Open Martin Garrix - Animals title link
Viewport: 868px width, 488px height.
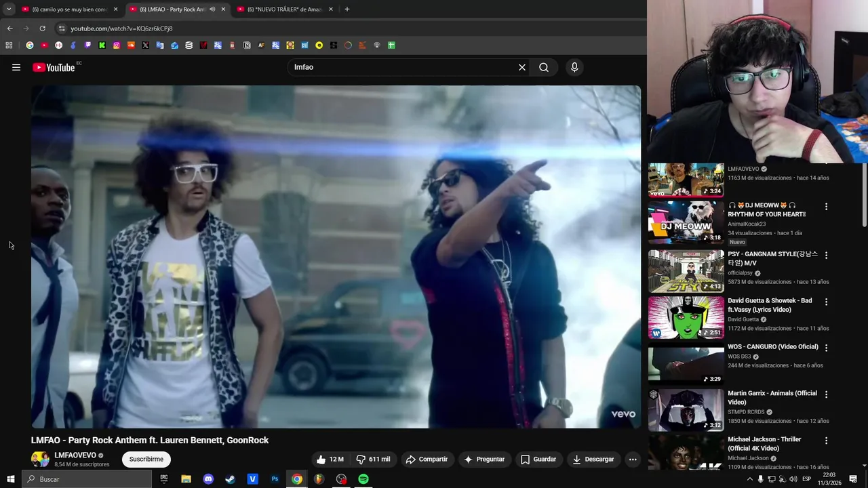[772, 397]
